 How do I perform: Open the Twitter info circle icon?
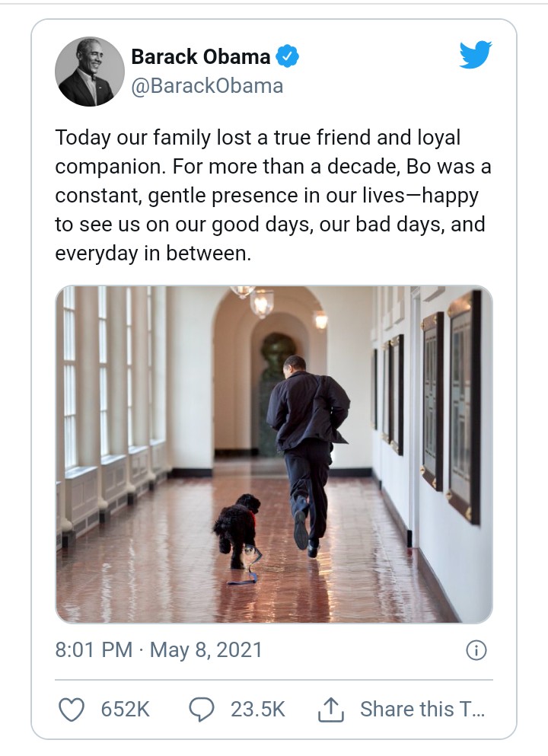click(476, 650)
